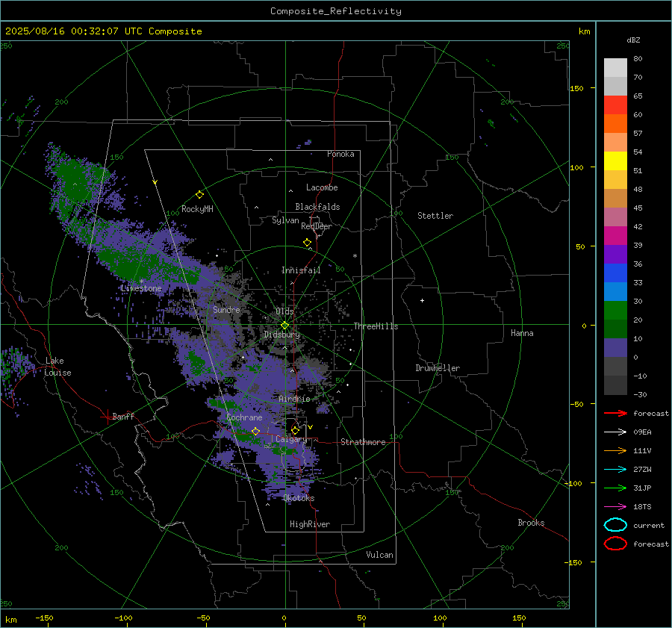
Task: Click the white 09EA arrow in legend
Action: 615,432
